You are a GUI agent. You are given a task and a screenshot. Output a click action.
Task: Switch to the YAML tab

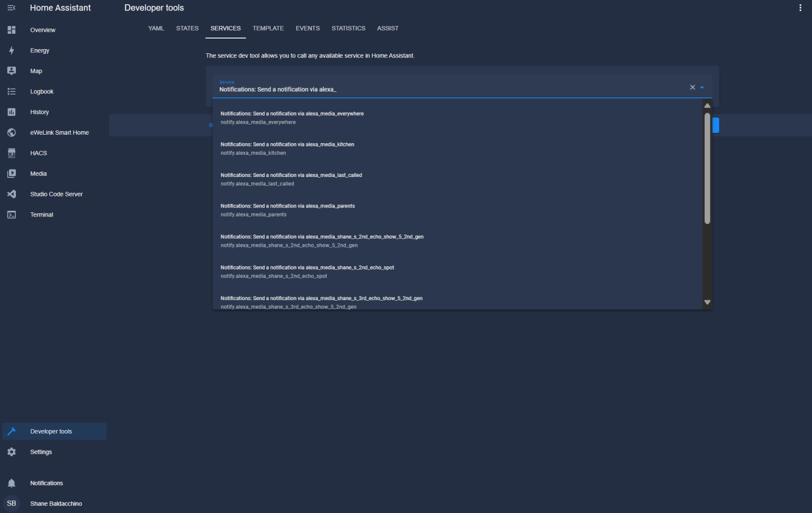click(156, 29)
